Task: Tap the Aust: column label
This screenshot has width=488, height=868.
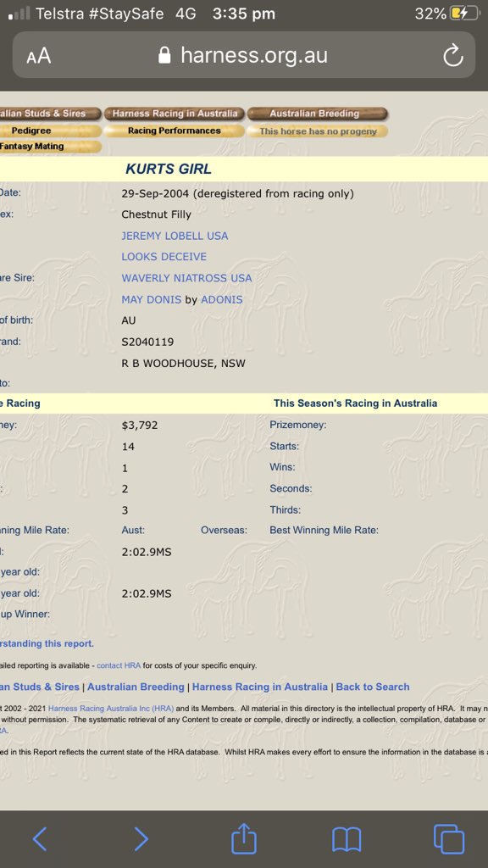Action: tap(133, 531)
